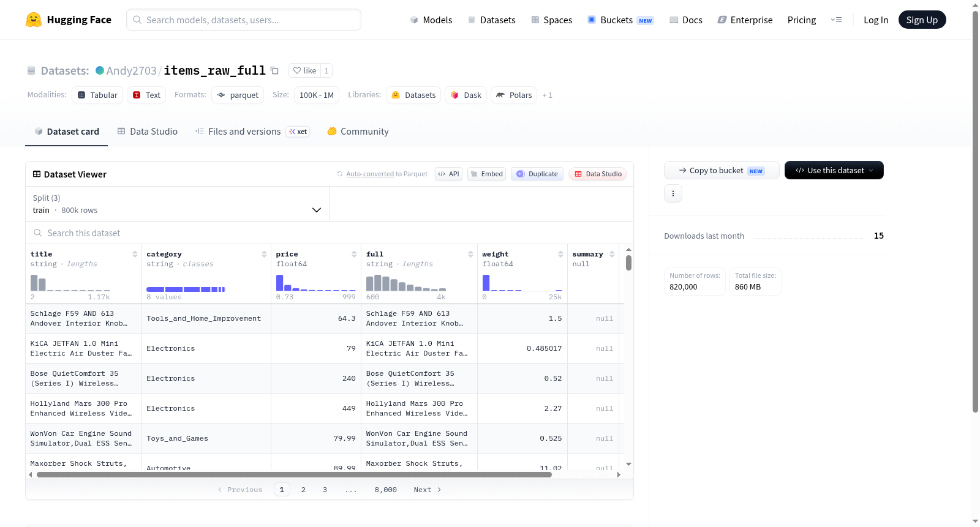
Task: Open the Community tab
Action: coord(358,132)
